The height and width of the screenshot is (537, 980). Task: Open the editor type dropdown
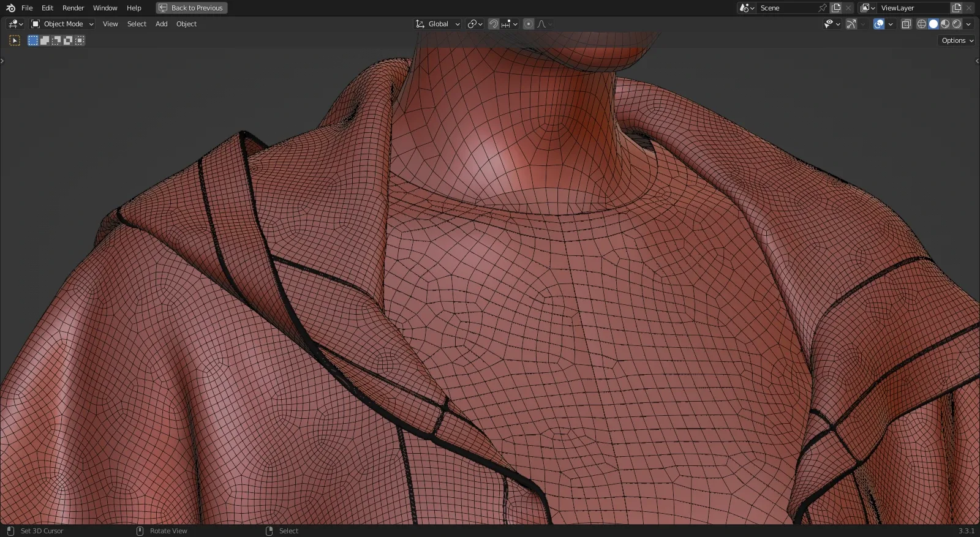[x=15, y=24]
